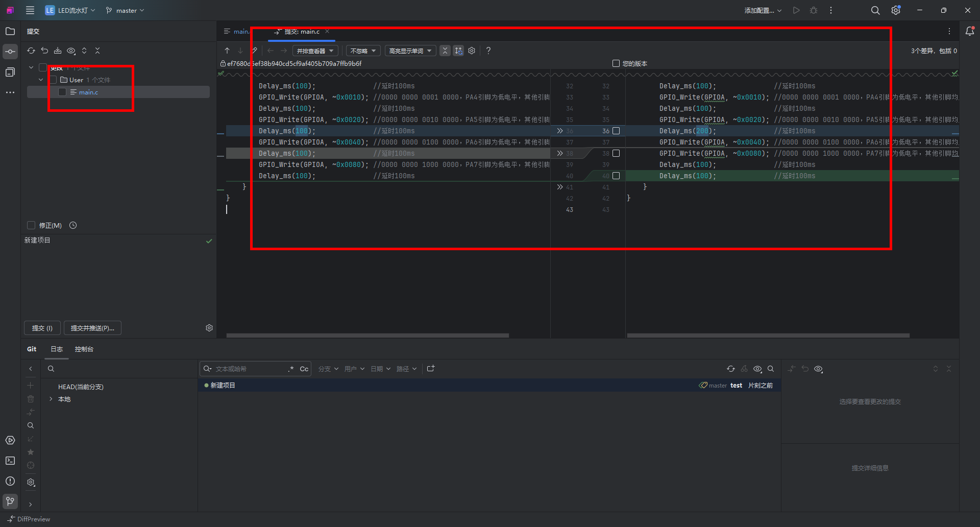Open the notifications bell icon

point(970,31)
